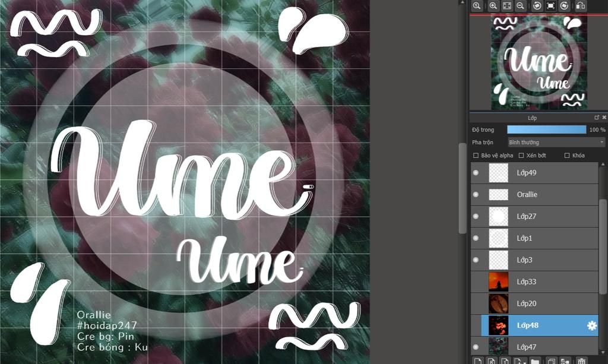Viewport: 608px width, 364px height.
Task: Click the navigator preview image
Action: coord(539,63)
